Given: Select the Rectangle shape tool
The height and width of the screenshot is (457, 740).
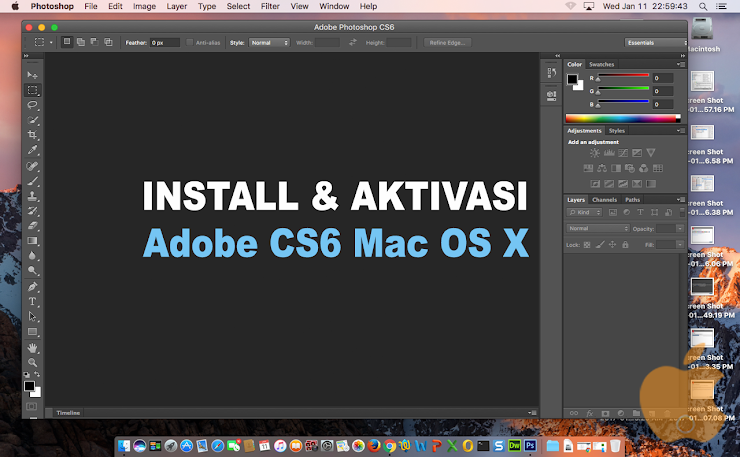Looking at the screenshot, I should (32, 332).
